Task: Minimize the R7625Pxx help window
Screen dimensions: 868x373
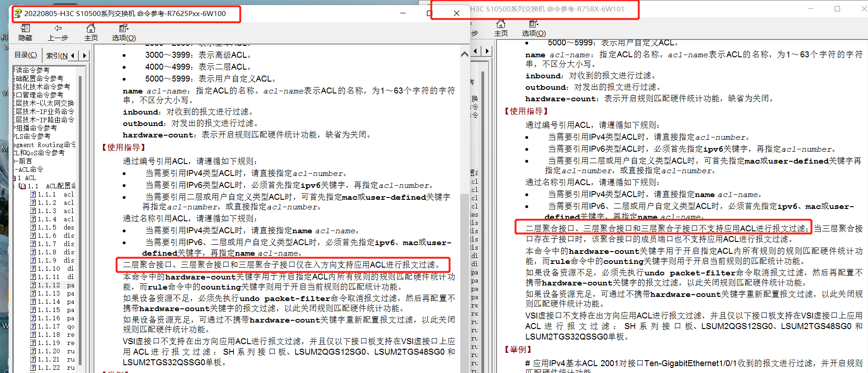Action: coord(403,13)
